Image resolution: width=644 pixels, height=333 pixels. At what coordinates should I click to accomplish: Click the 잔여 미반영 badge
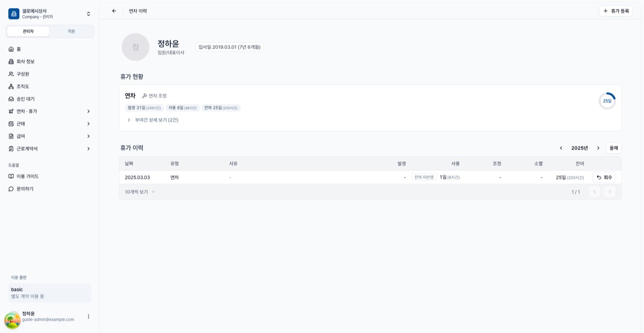point(424,177)
